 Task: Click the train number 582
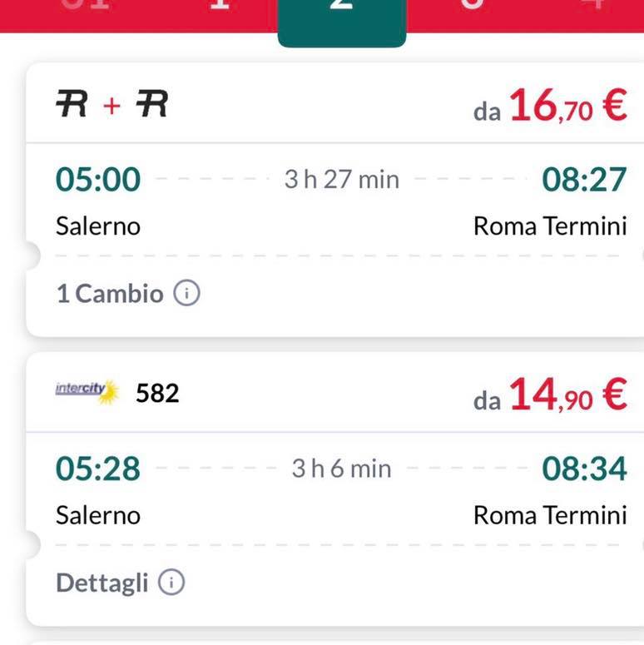click(x=157, y=392)
